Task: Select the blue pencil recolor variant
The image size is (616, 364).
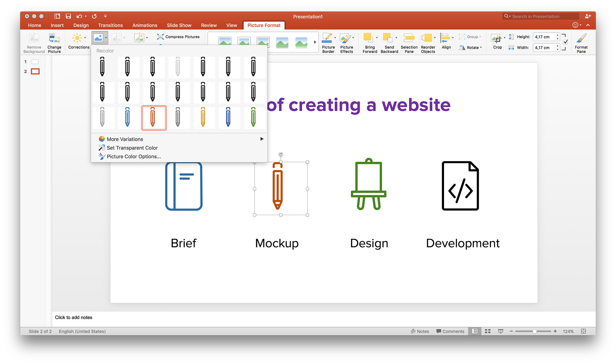Action: pos(129,118)
